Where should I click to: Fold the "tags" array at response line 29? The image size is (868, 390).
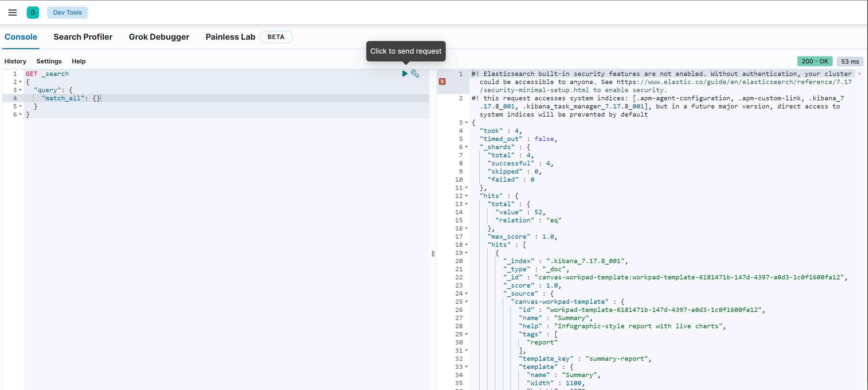pyautogui.click(x=466, y=334)
